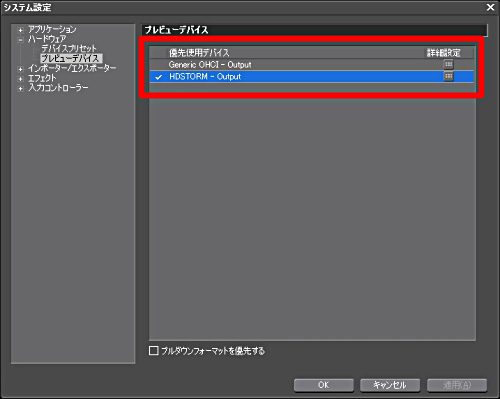Screen dimensions: 500x399
Task: Click the 適用(A) button
Action: coord(457,385)
